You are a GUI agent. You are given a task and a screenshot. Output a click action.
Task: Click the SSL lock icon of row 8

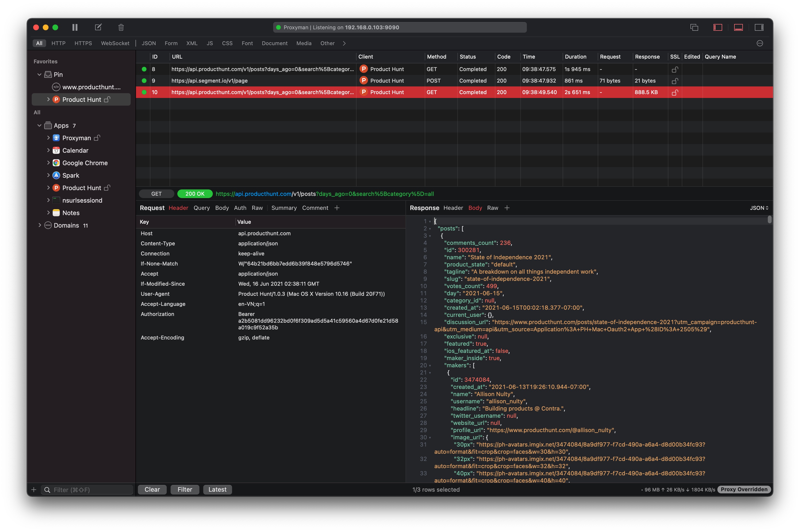tap(675, 69)
